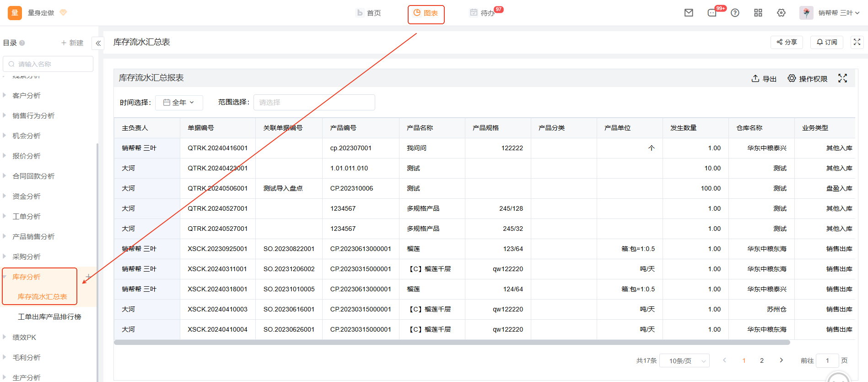Click the 分享 button
The image size is (868, 382).
click(787, 42)
